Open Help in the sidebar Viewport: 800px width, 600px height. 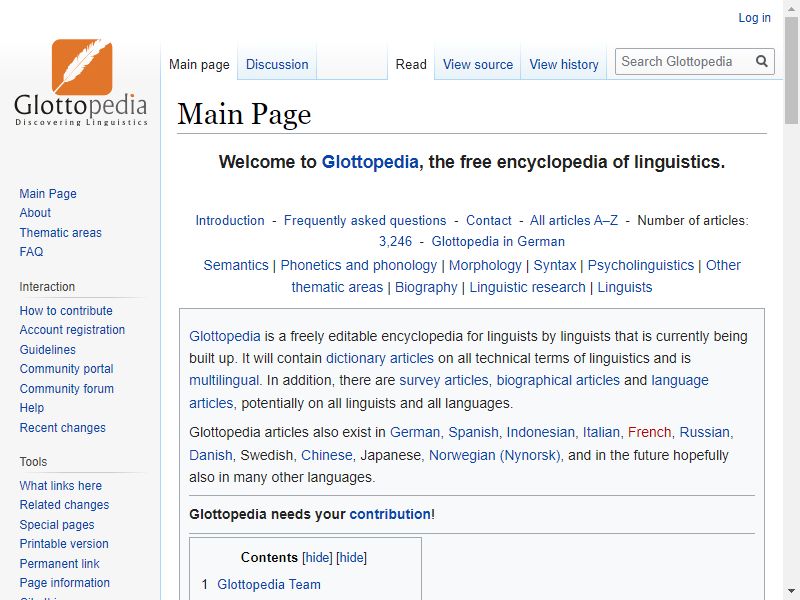tap(32, 408)
